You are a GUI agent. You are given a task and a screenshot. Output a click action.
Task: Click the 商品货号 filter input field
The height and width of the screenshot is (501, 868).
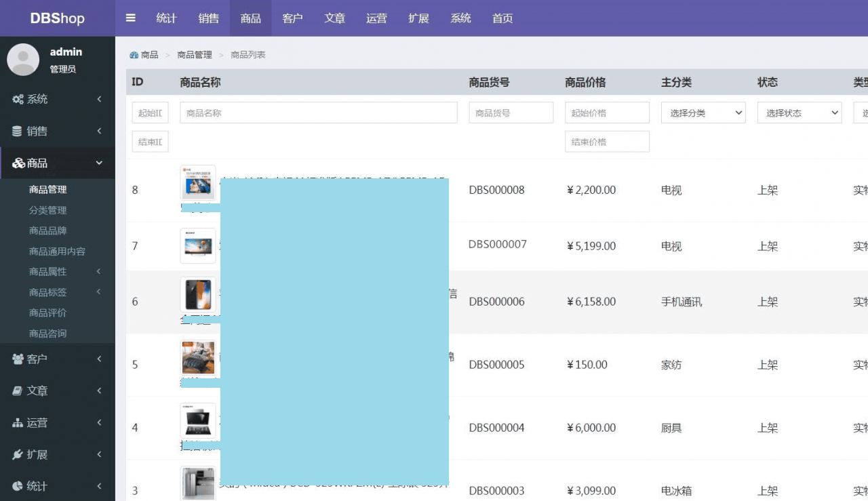(511, 113)
